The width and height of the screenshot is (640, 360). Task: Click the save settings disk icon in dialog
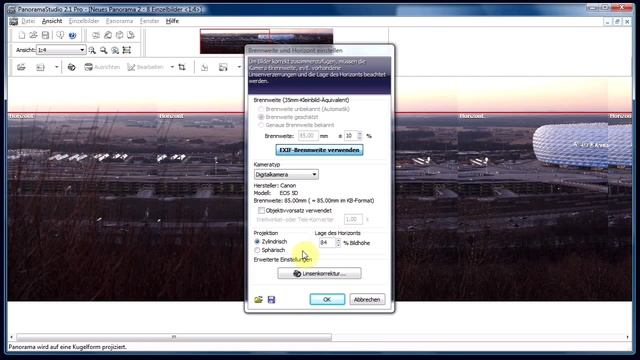tap(271, 300)
